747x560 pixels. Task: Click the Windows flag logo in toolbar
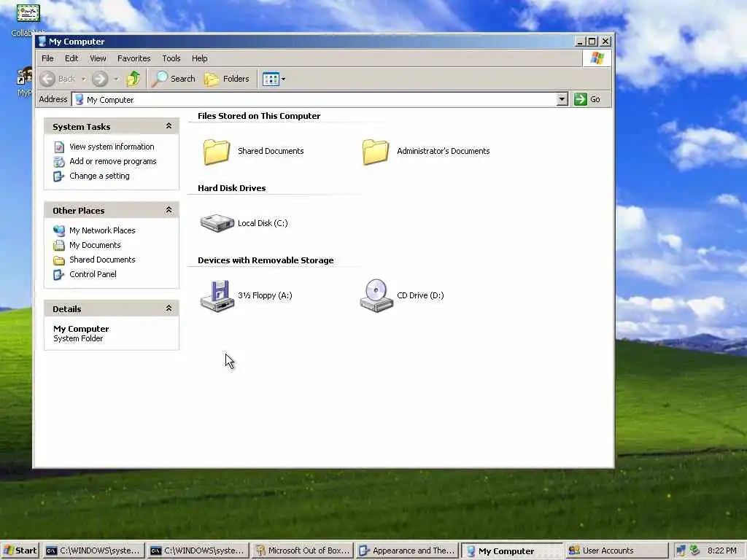pyautogui.click(x=597, y=58)
